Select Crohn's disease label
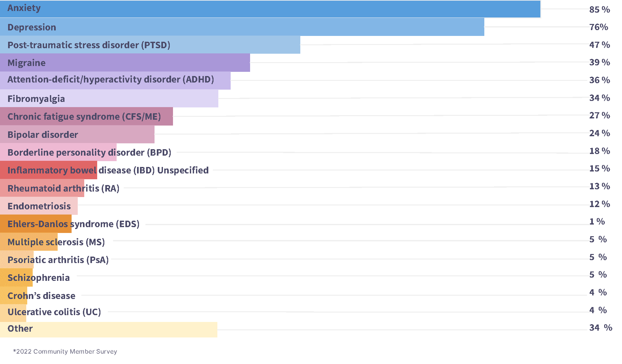This screenshot has height=364, width=622. [x=41, y=296]
